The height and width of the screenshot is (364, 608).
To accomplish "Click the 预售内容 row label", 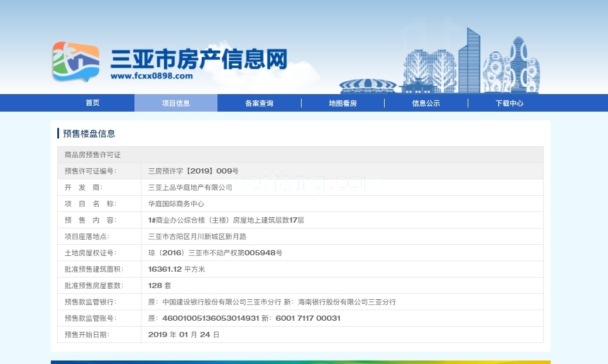I will [x=91, y=220].
